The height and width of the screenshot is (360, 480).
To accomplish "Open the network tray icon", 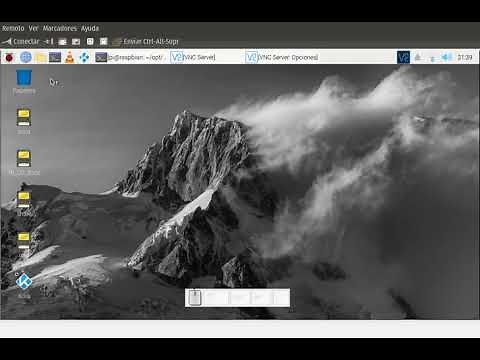I will click(433, 58).
